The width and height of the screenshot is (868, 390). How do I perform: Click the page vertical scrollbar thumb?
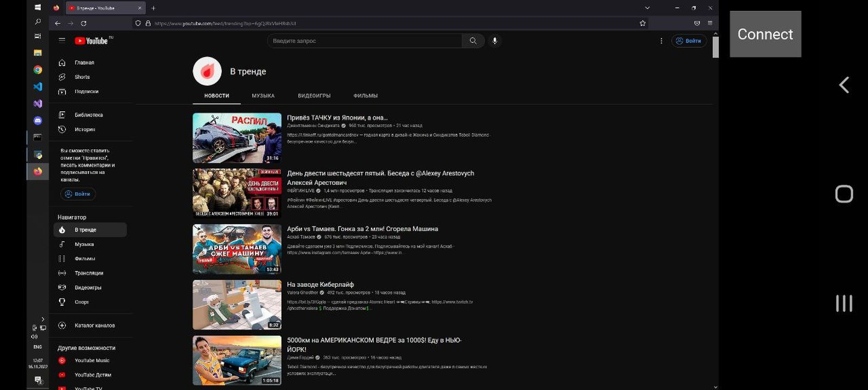click(x=716, y=47)
